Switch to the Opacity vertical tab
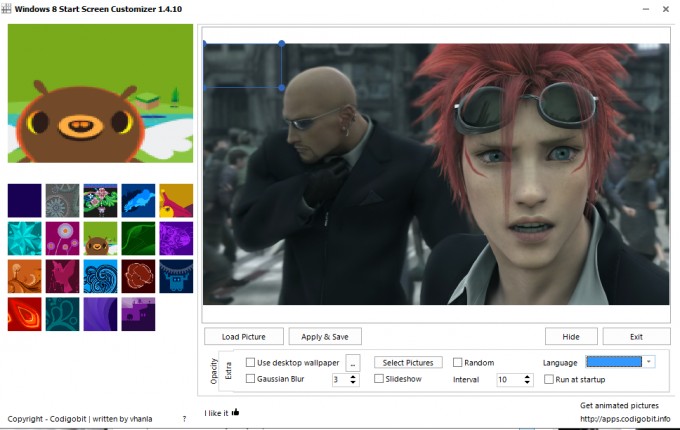 (x=213, y=371)
